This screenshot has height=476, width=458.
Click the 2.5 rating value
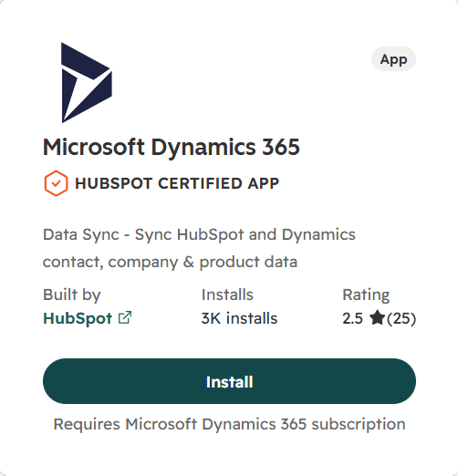[x=353, y=318]
